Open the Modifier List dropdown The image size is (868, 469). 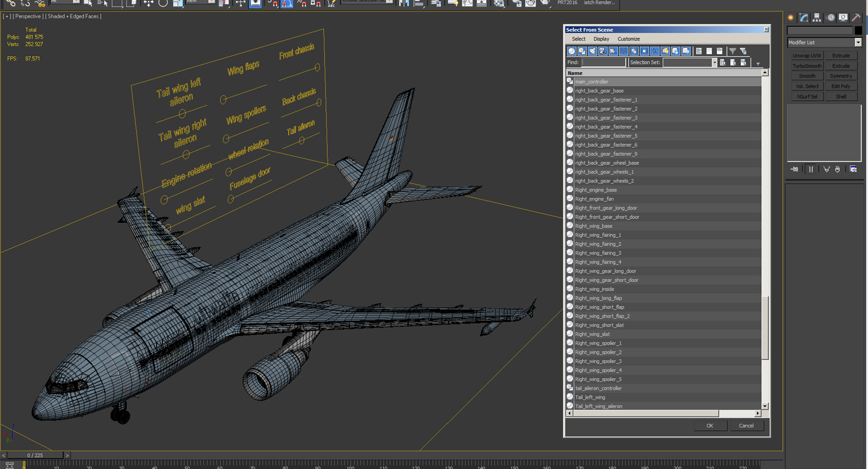[824, 42]
